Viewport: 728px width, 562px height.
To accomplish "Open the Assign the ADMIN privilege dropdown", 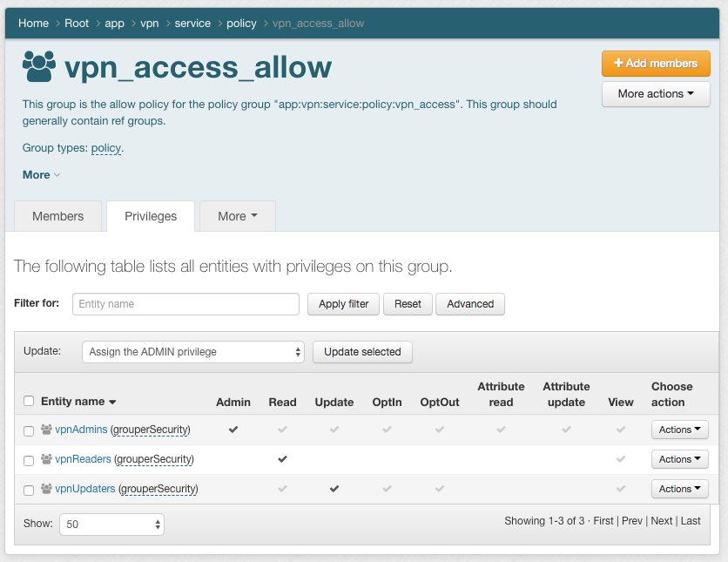I will [x=192, y=352].
